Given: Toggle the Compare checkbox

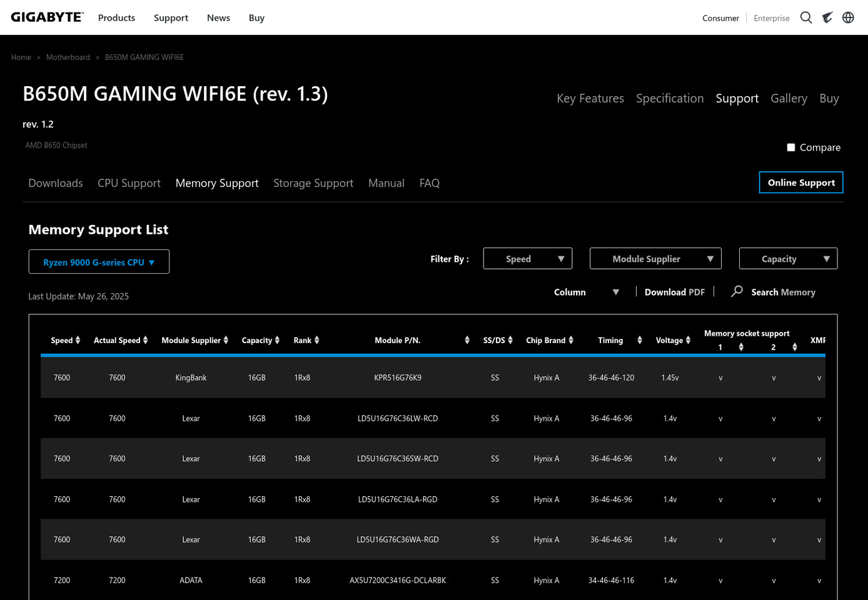Looking at the screenshot, I should pos(791,147).
